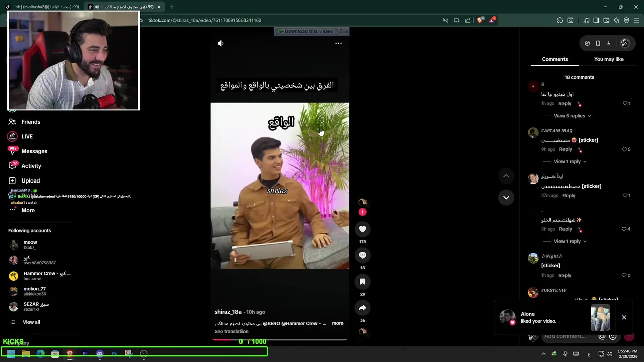Screen dimensions: 644x362
Task: Open the profile avatar menu at top right
Action: [x=625, y=43]
